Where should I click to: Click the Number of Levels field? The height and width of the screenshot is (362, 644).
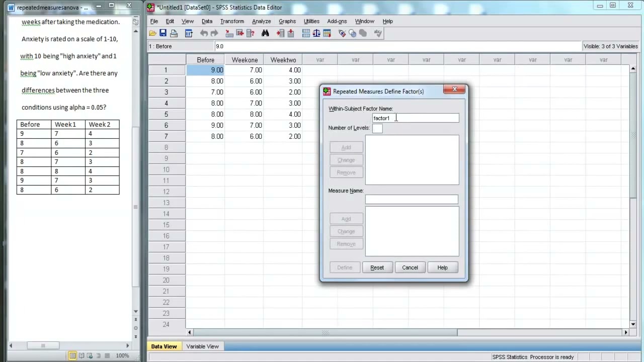tap(377, 128)
